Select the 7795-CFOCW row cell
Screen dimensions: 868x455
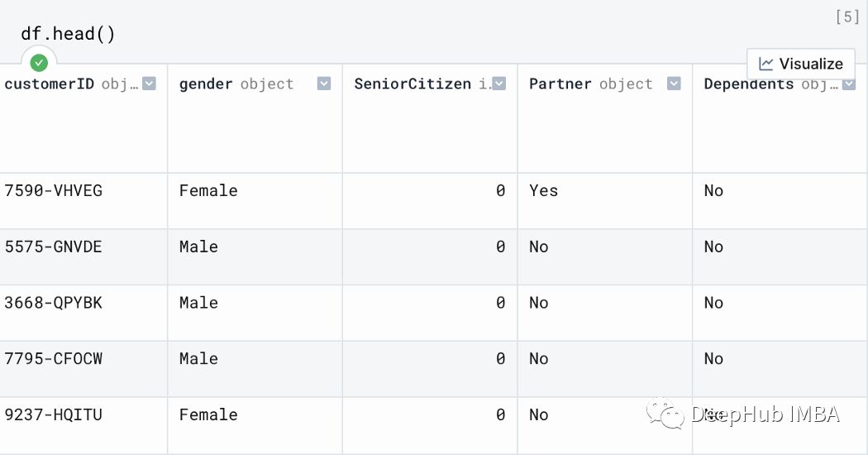click(x=54, y=359)
